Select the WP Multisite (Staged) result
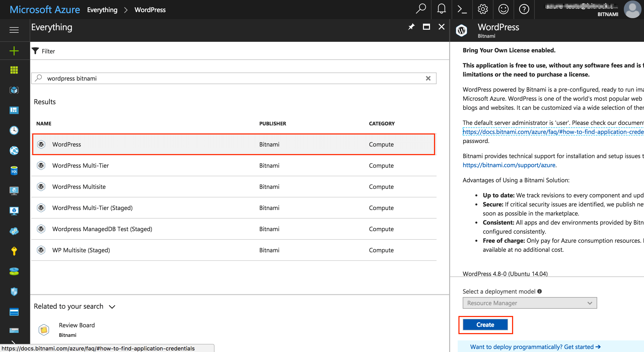Image resolution: width=644 pixels, height=352 pixels. point(234,250)
